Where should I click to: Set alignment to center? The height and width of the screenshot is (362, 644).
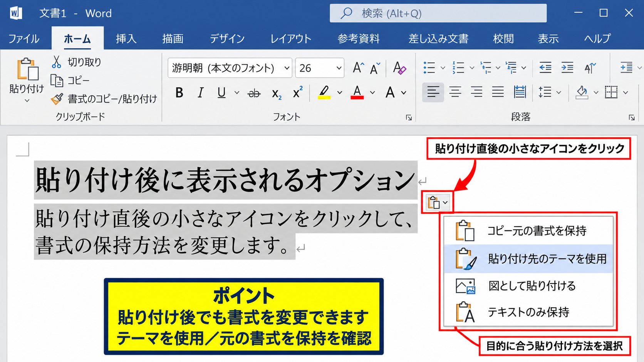point(455,92)
